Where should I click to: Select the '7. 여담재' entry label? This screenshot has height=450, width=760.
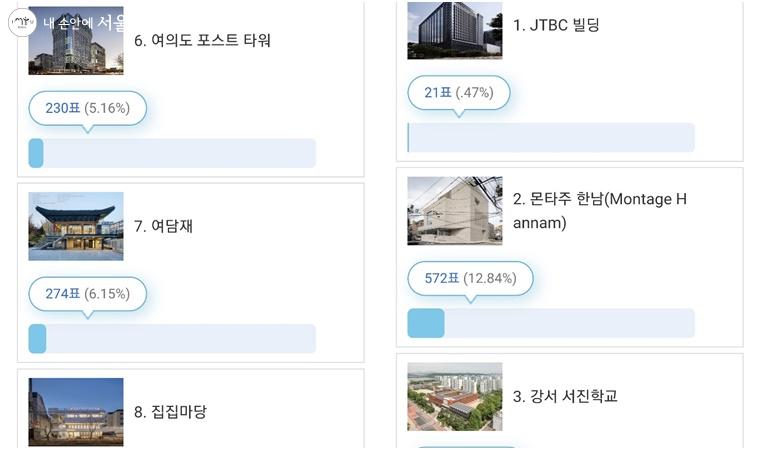pos(164,226)
